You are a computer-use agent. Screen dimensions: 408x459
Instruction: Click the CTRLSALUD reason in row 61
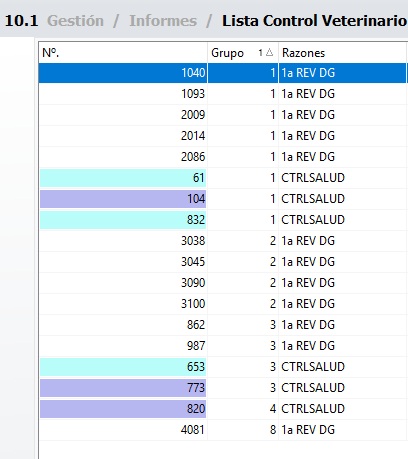(x=313, y=178)
